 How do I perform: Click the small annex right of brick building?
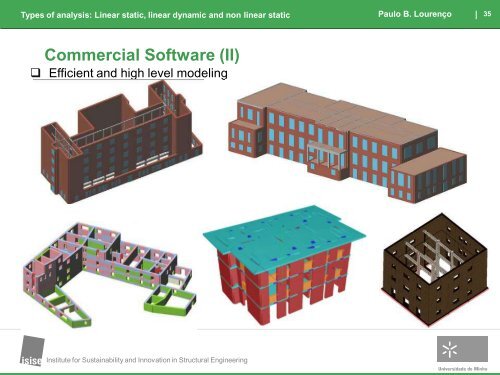pos(430,175)
